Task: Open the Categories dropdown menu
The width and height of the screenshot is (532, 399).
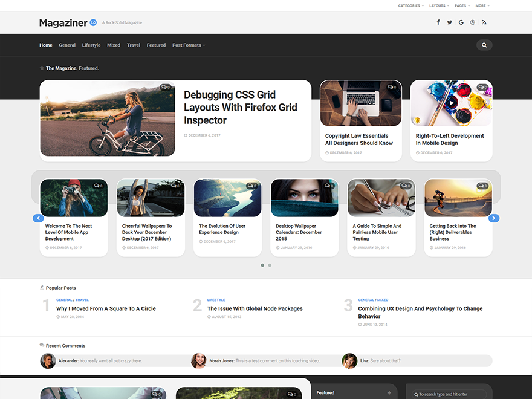Action: point(410,5)
